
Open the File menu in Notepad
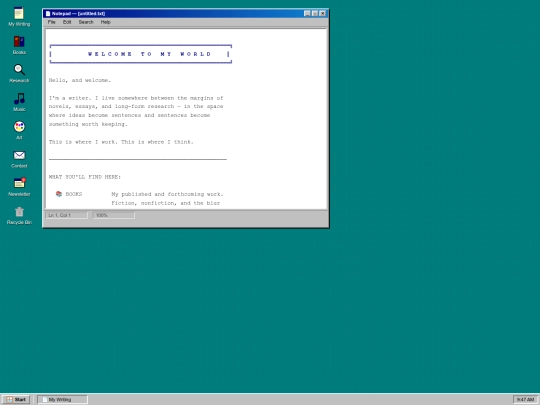click(52, 22)
